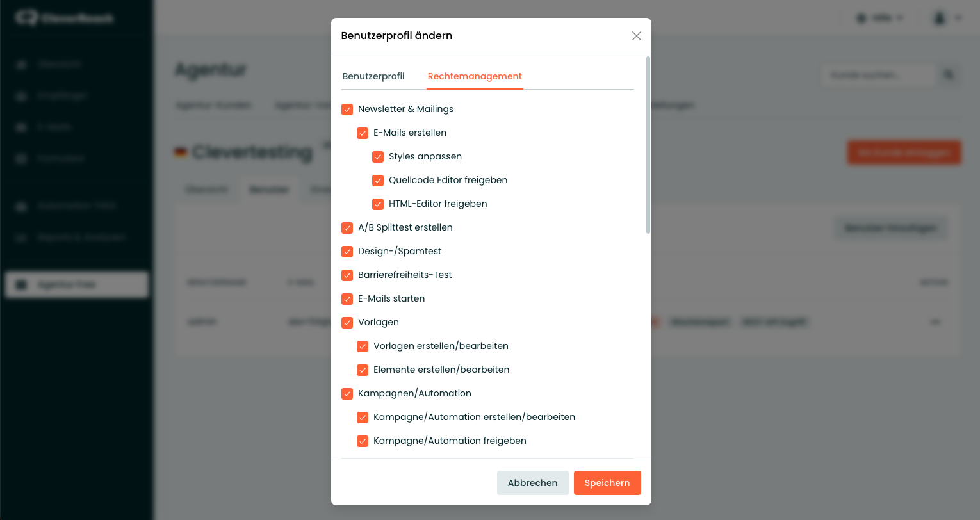
Task: Disable Barrierefreiheits-Test permission
Action: point(347,275)
